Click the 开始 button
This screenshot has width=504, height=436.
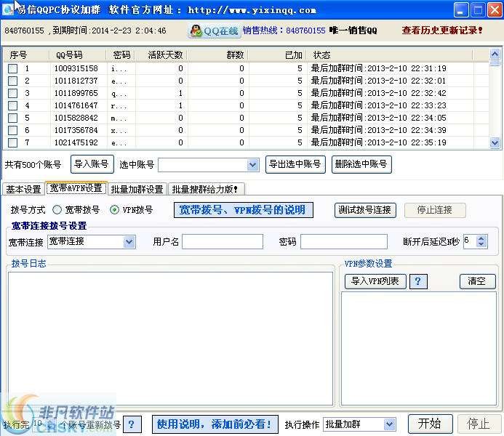(430, 424)
